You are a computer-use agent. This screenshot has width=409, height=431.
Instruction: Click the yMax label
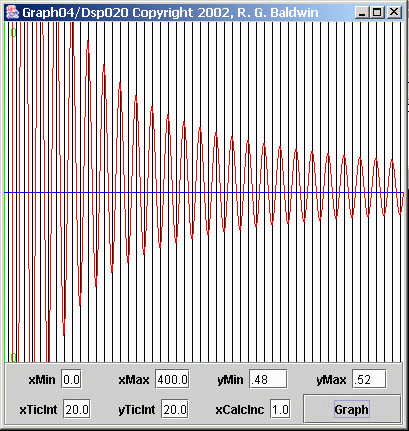point(331,380)
